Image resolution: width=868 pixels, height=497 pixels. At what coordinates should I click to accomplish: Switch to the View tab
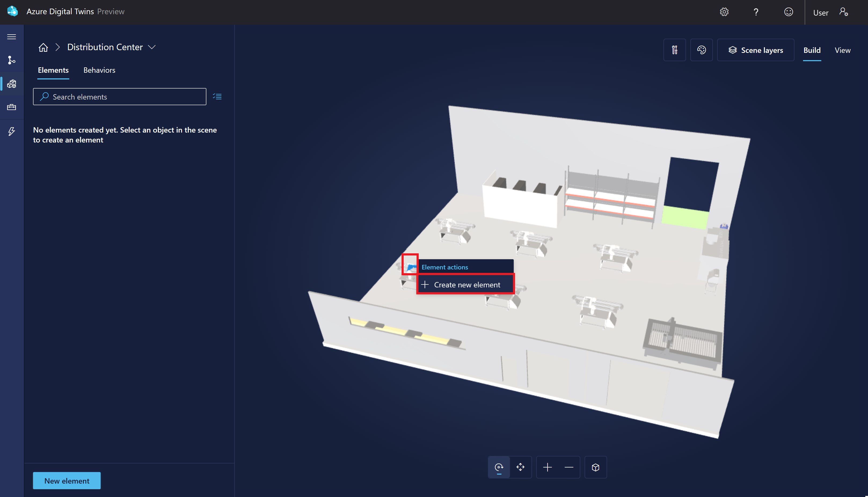click(x=843, y=50)
